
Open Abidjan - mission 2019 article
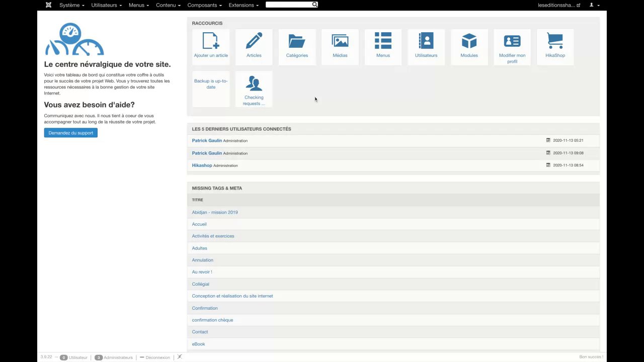(x=215, y=212)
